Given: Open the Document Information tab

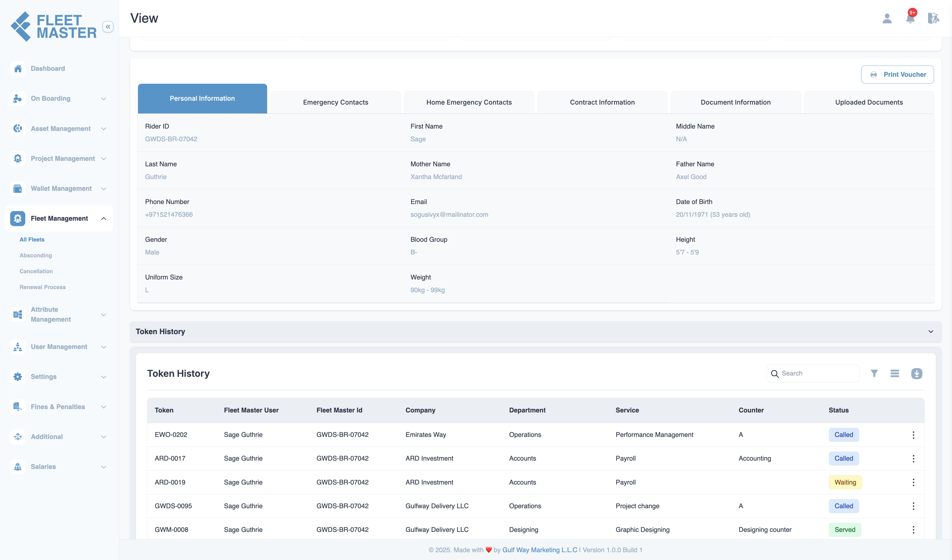Looking at the screenshot, I should click(735, 102).
